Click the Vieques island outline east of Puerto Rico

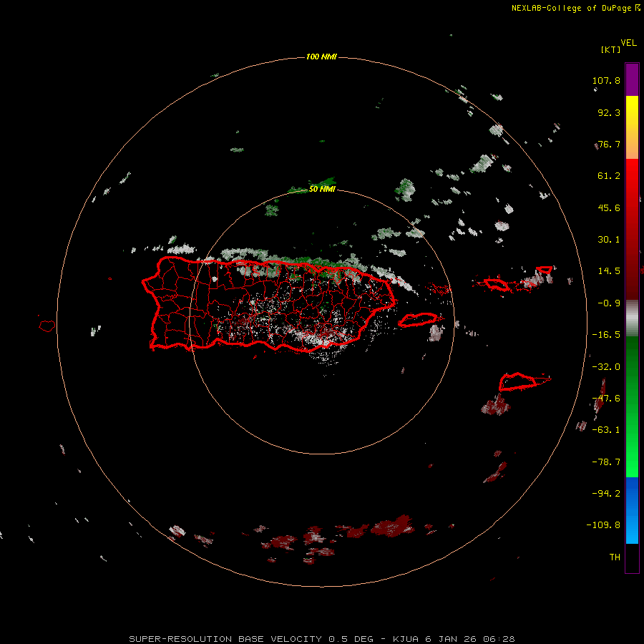coord(418,320)
